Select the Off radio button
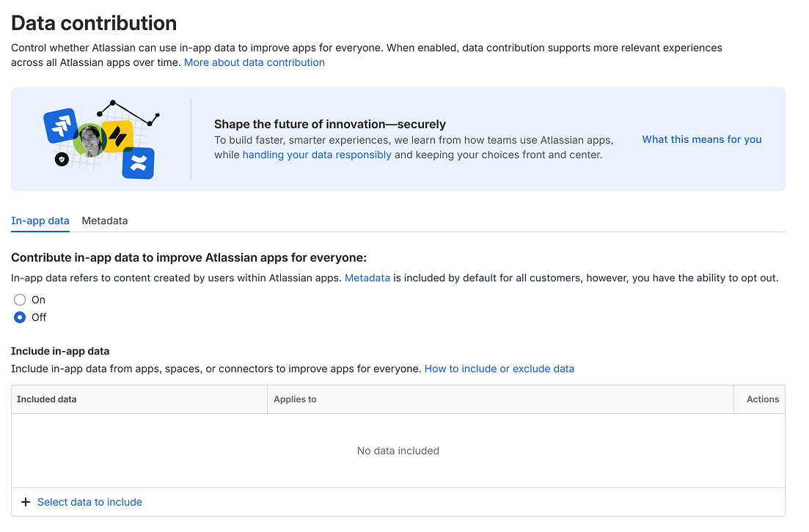The height and width of the screenshot is (532, 809). pos(20,317)
